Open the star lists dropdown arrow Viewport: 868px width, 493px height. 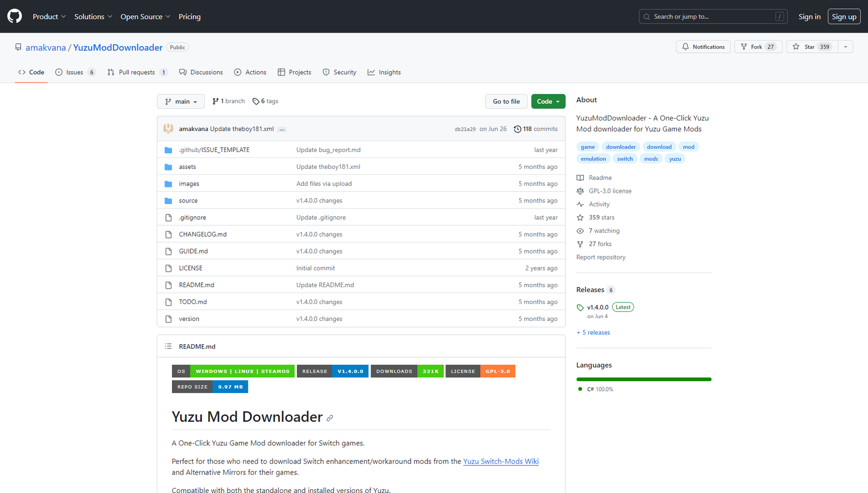[x=845, y=47]
